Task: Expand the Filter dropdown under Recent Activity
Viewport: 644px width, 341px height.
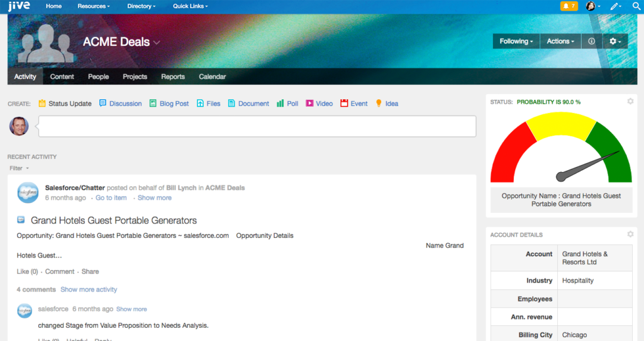Action: [19, 168]
